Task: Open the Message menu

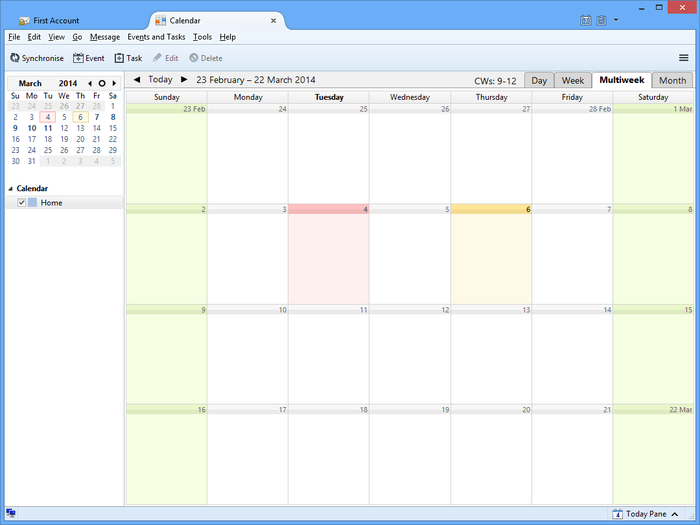Action: (105, 37)
